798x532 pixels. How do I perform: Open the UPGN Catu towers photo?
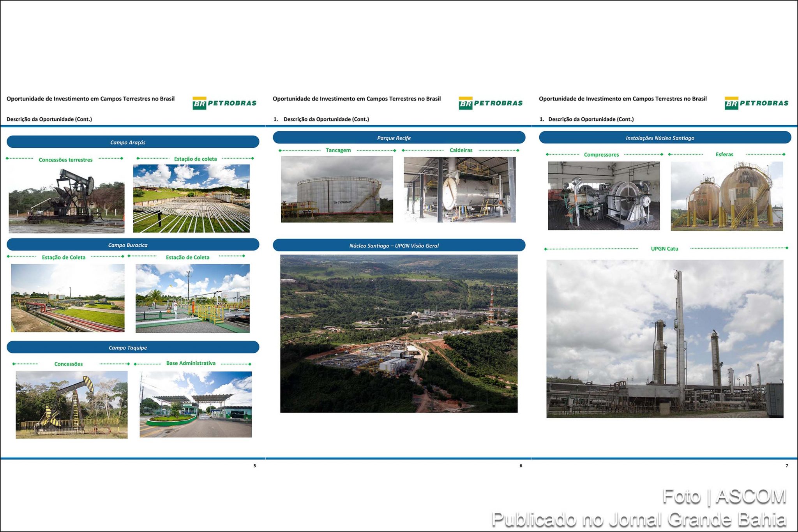pyautogui.click(x=665, y=339)
